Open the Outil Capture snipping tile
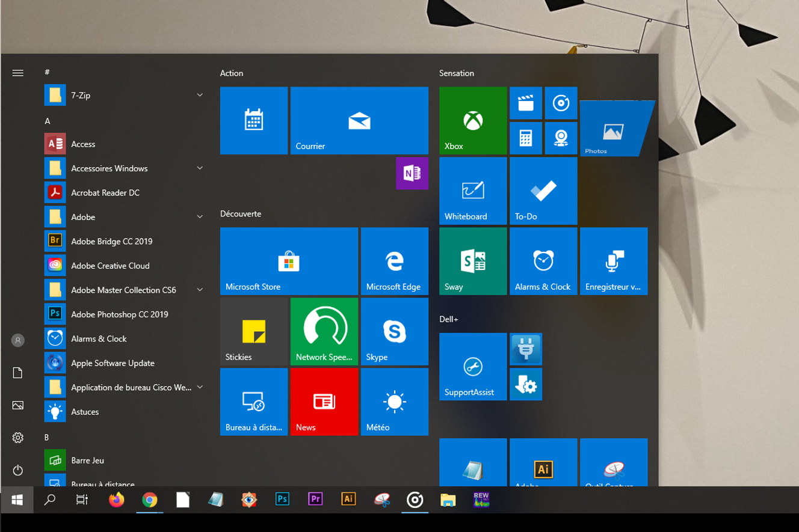The width and height of the screenshot is (799, 532). 614,462
